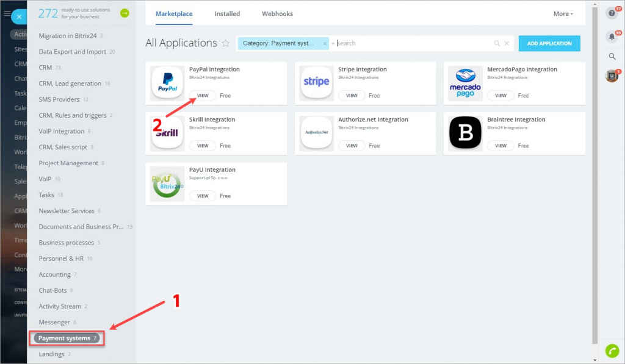Toggle the hamburger menu icon
Viewport: 625px width, 364px height.
(7, 13)
